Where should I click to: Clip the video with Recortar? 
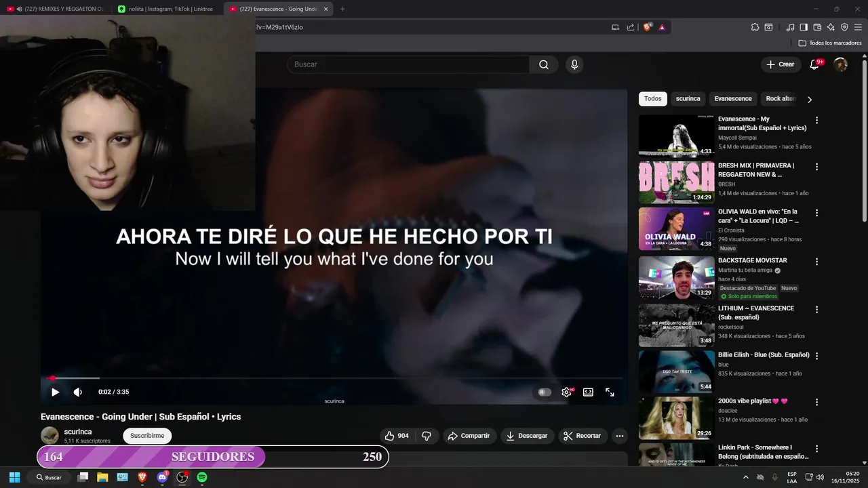583,436
